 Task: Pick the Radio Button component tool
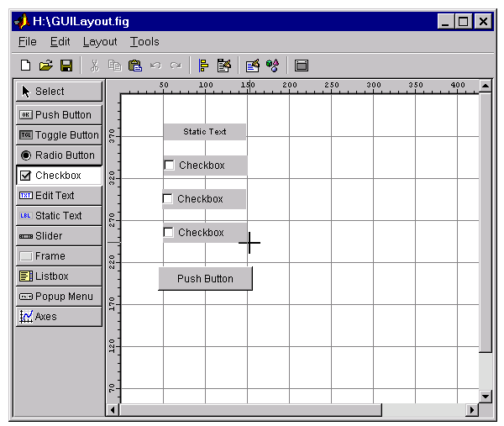coord(59,155)
